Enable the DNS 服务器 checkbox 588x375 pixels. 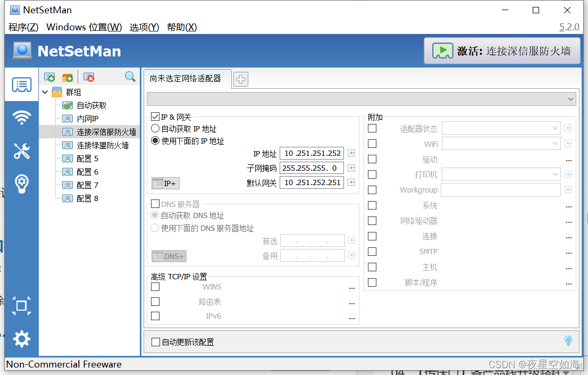click(155, 204)
